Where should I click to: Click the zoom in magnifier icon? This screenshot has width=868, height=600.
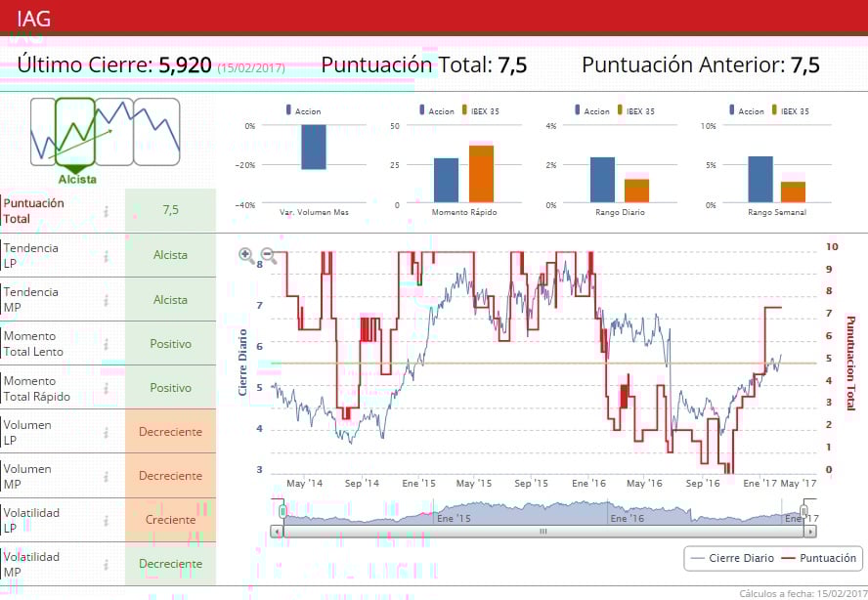pyautogui.click(x=246, y=255)
